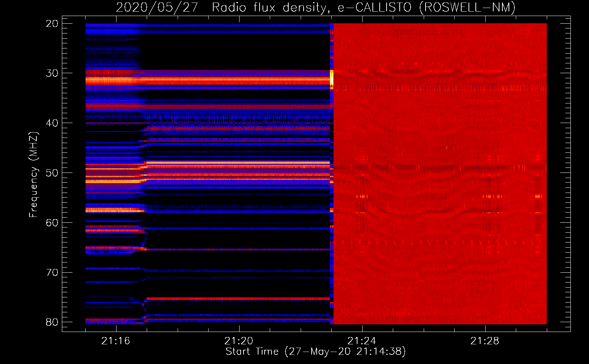Click the 60 MHz frequency tick label
This screenshot has height=364, width=589.
(x=52, y=223)
